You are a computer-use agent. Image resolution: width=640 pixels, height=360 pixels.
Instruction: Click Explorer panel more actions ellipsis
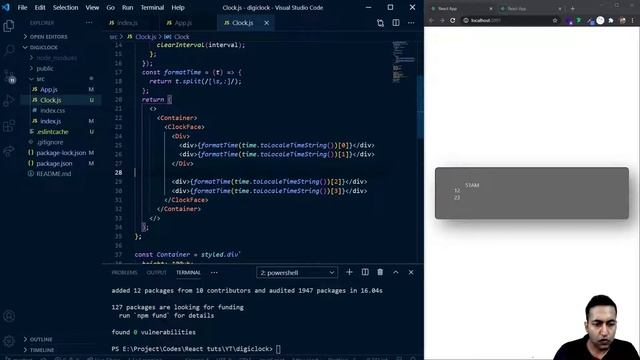(89, 23)
